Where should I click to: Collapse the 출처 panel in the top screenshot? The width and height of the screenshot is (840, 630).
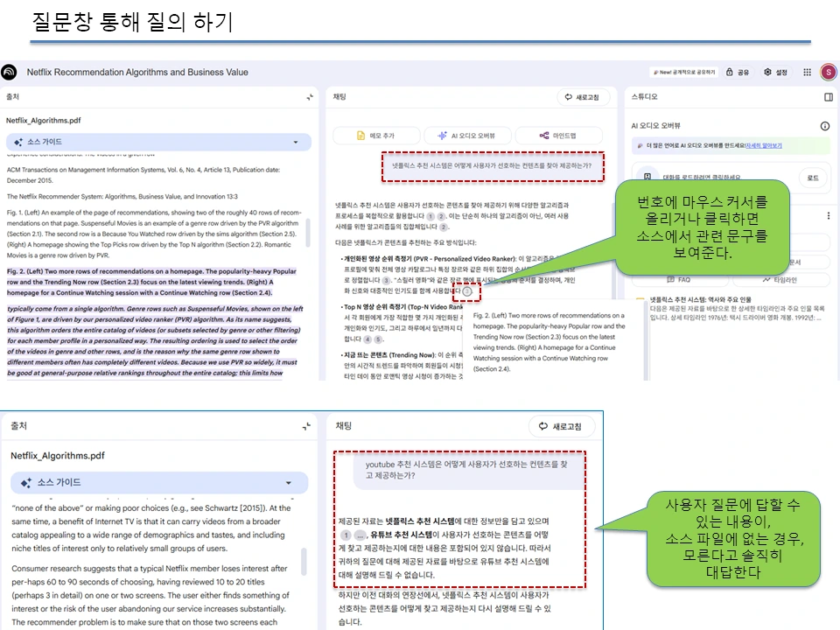310,97
